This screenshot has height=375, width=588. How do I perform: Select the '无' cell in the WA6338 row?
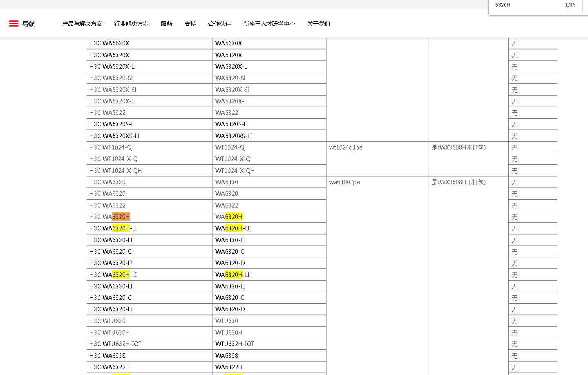coord(514,356)
